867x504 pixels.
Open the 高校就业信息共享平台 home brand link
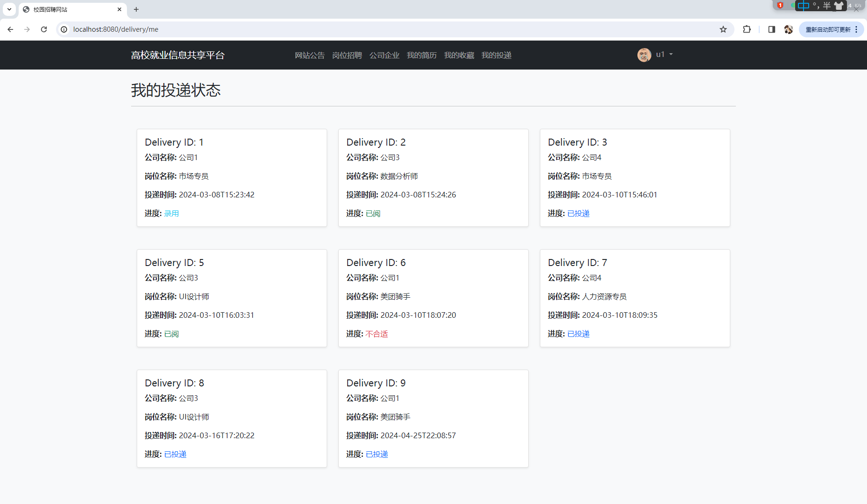click(178, 55)
